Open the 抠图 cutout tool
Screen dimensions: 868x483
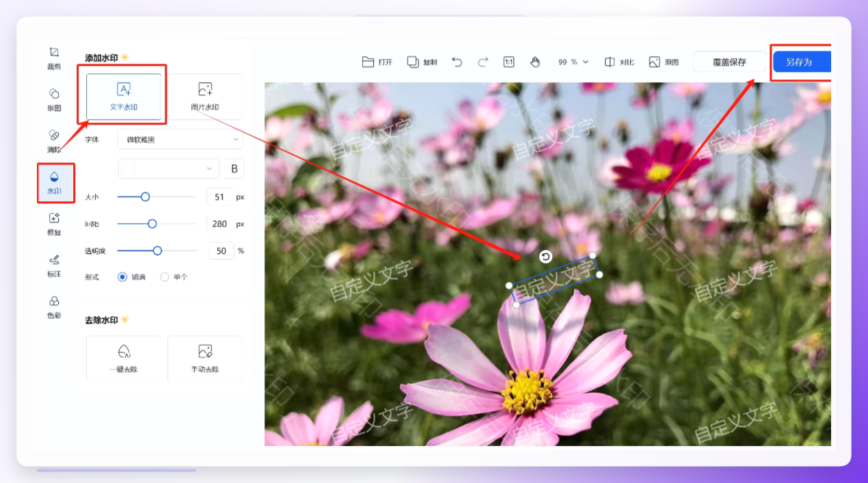(54, 99)
